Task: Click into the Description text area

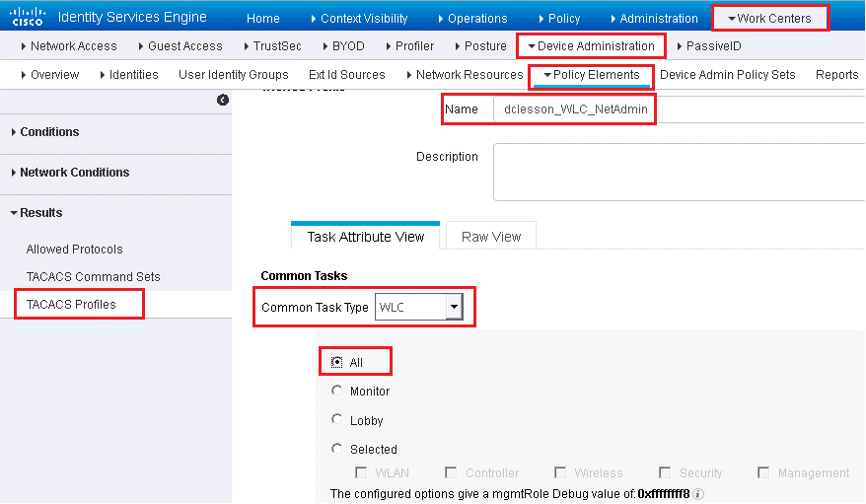Action: click(x=680, y=173)
